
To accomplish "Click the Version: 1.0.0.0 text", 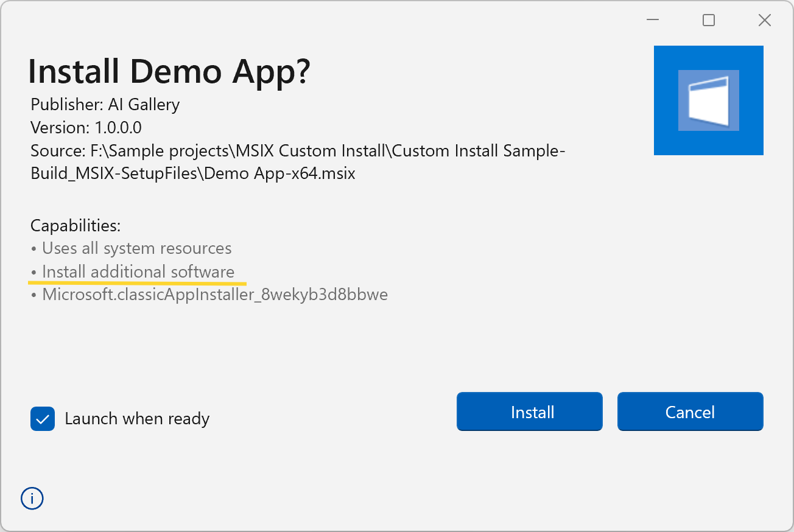I will pyautogui.click(x=86, y=128).
